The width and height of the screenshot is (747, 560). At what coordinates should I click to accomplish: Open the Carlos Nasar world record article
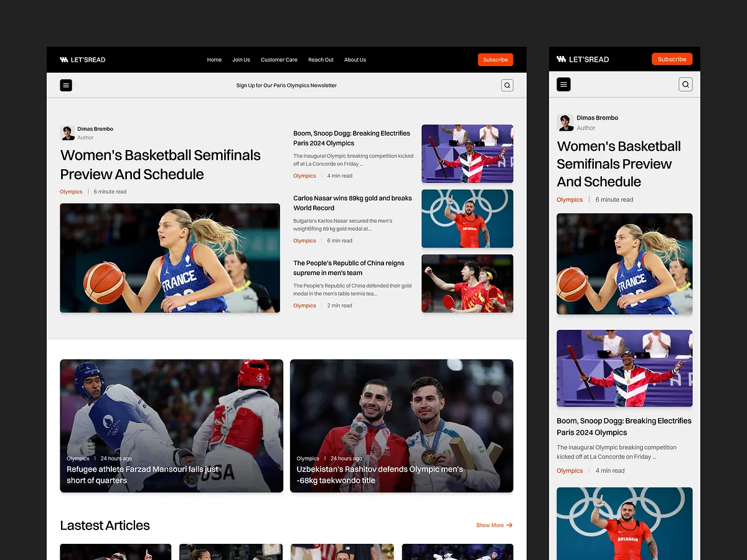click(352, 203)
